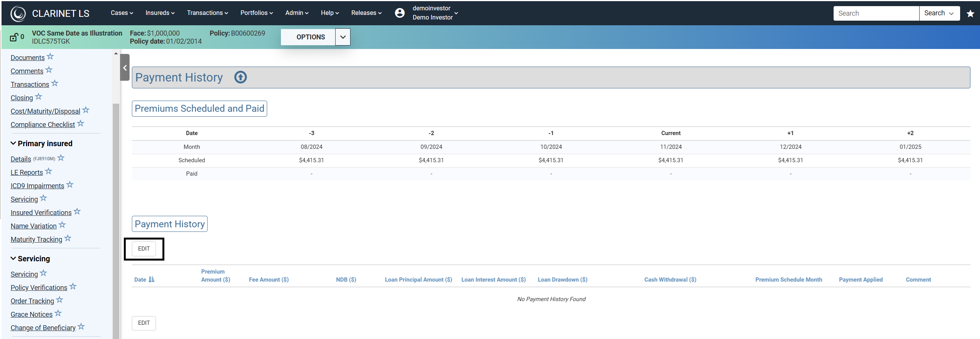This screenshot has height=339, width=980.
Task: Favorite the Details link star
Action: 61,158
